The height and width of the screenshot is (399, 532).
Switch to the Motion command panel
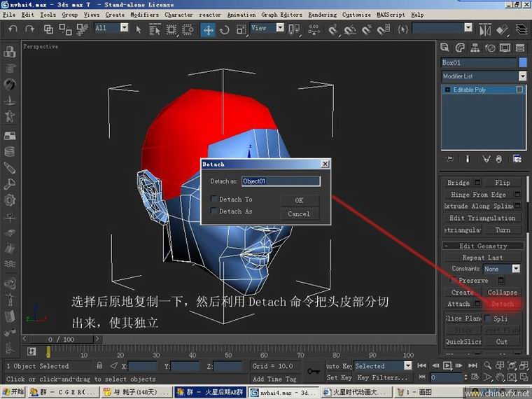(x=490, y=48)
